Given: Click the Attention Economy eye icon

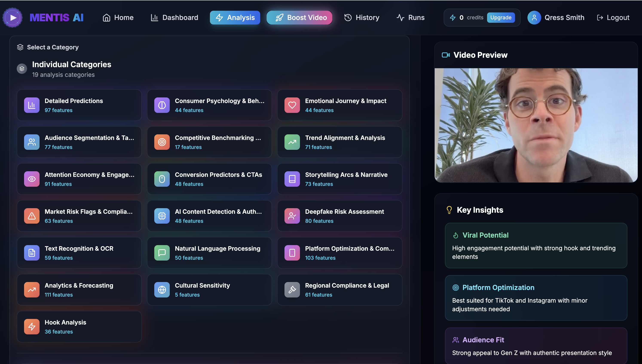Looking at the screenshot, I should (x=32, y=179).
